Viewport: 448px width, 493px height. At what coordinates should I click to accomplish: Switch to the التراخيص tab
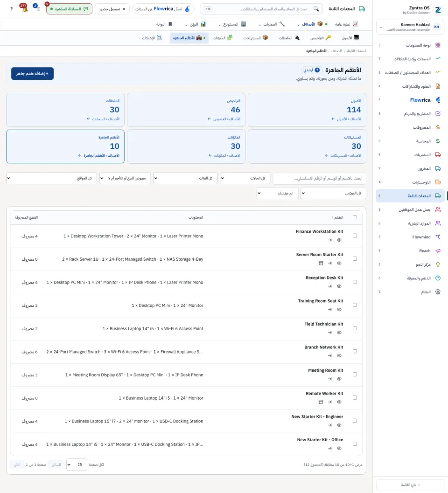click(321, 38)
